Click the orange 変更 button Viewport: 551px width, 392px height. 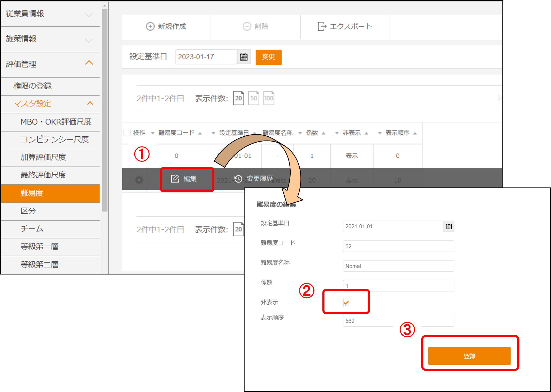268,57
